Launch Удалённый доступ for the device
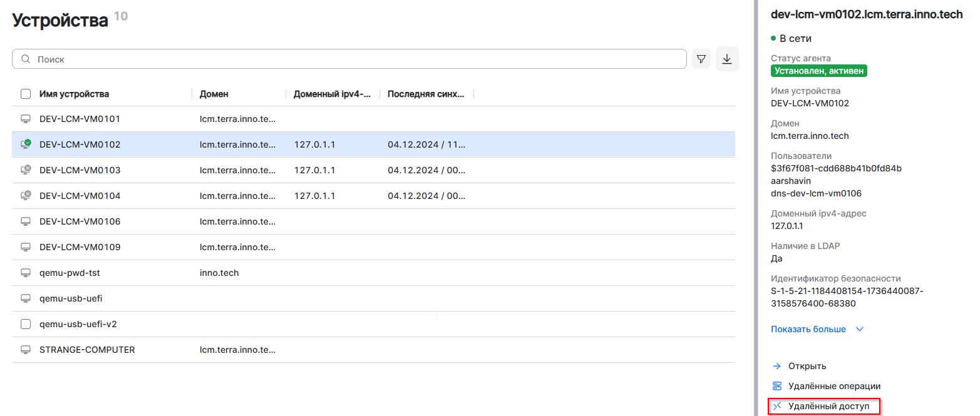Screen dimensions: 980x416 coord(828,406)
